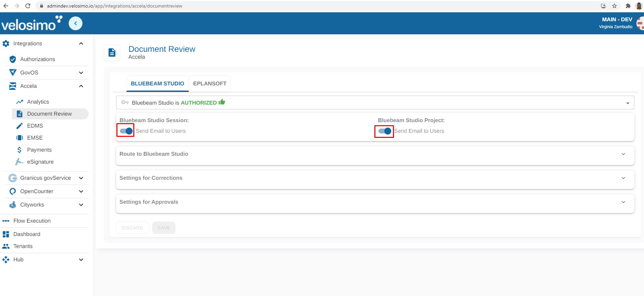Click the GovOS logo icon
This screenshot has width=644, height=296.
[x=13, y=73]
